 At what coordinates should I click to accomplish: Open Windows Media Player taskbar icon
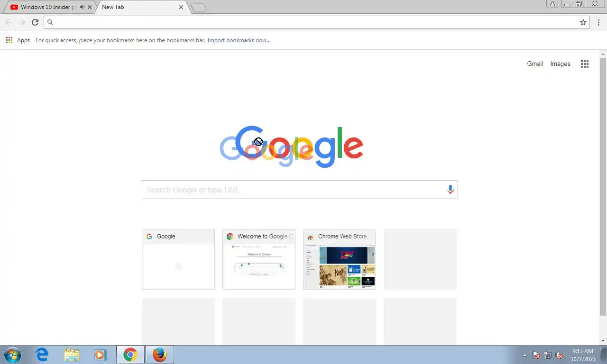[x=100, y=355]
